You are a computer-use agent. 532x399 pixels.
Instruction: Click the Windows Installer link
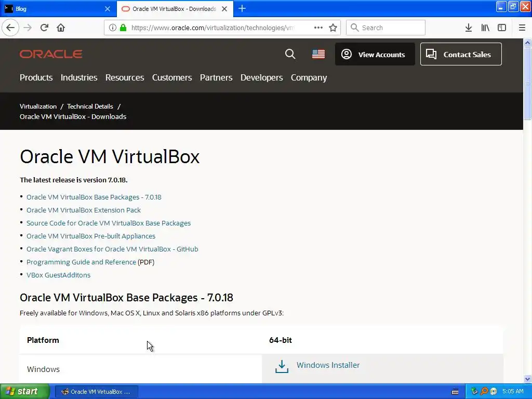point(328,365)
